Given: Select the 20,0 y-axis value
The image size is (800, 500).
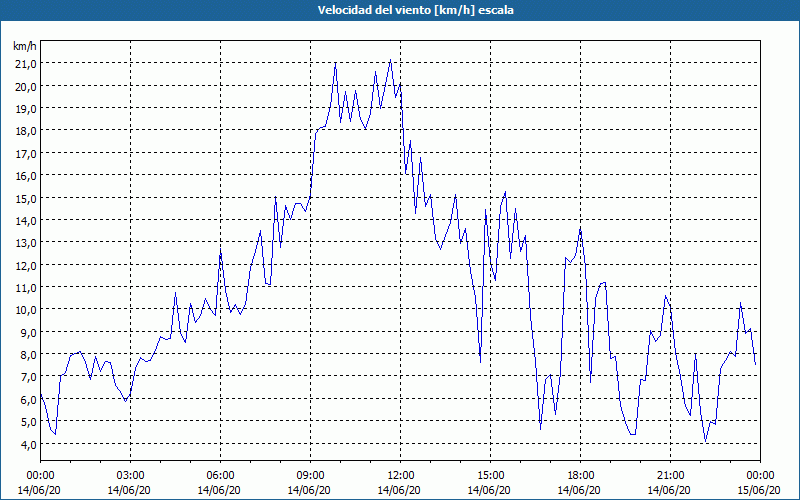Looking at the screenshot, I should point(26,86).
